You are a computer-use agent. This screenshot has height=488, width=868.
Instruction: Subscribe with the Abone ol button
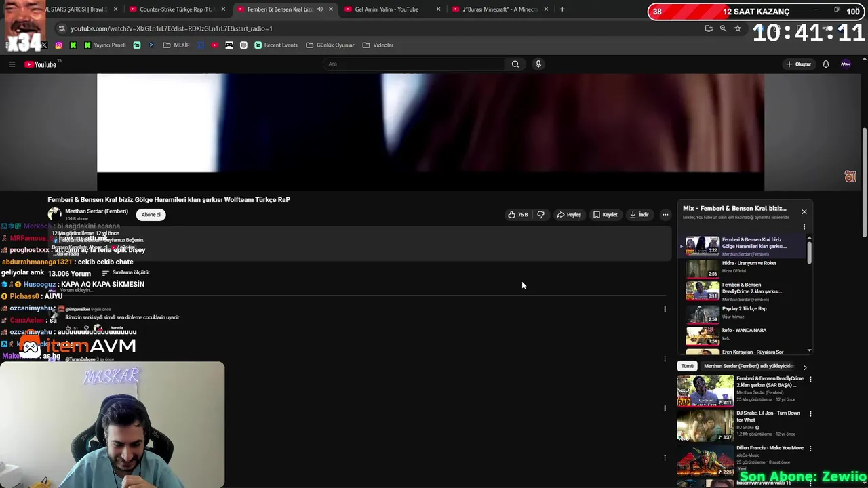[x=151, y=215]
